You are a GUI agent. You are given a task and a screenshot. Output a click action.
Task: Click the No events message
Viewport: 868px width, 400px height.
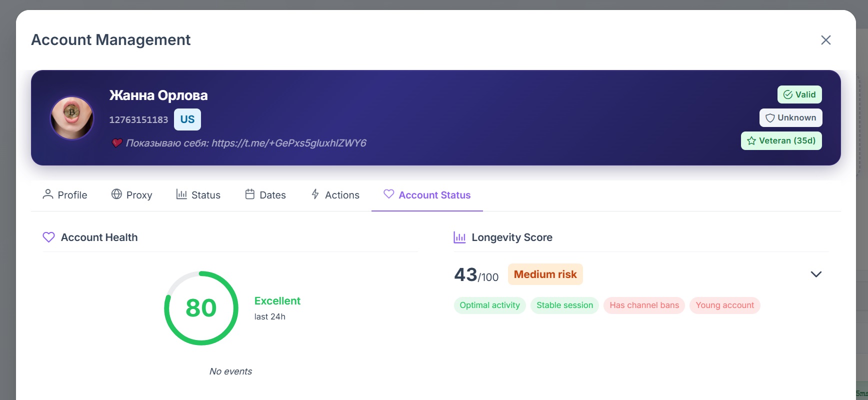[x=230, y=371]
